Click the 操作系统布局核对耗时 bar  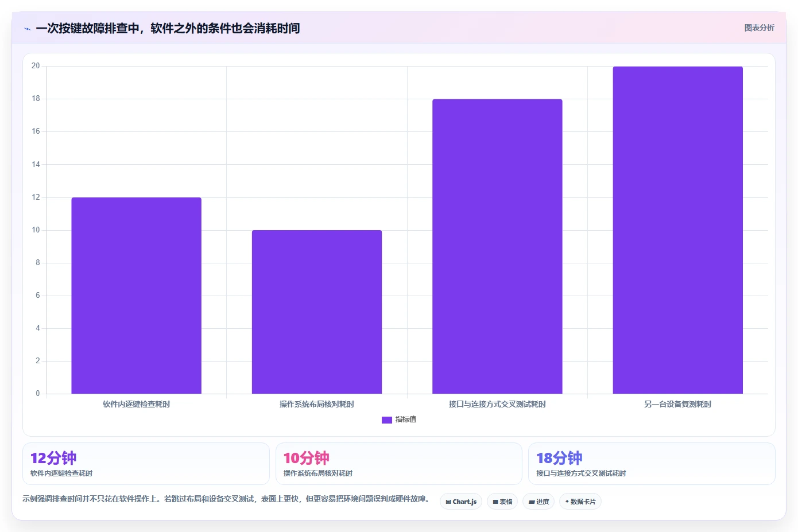317,312
